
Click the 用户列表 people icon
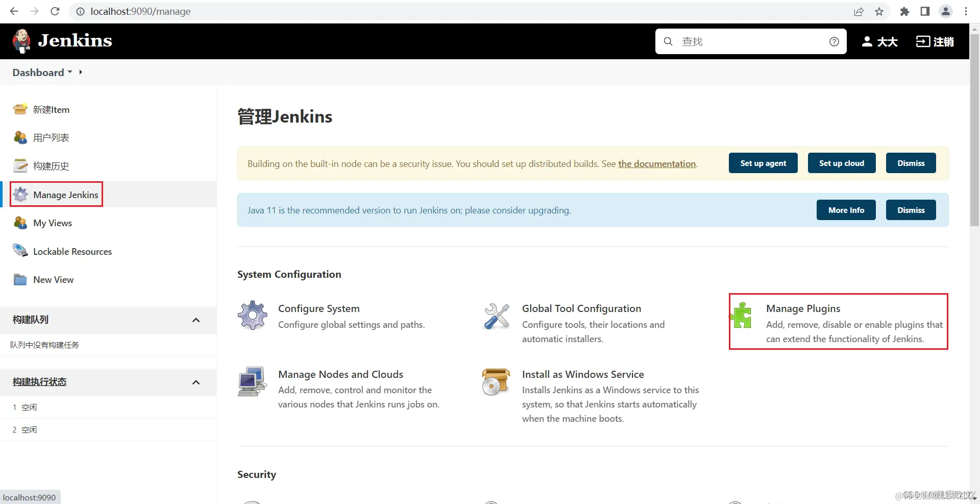coord(20,137)
